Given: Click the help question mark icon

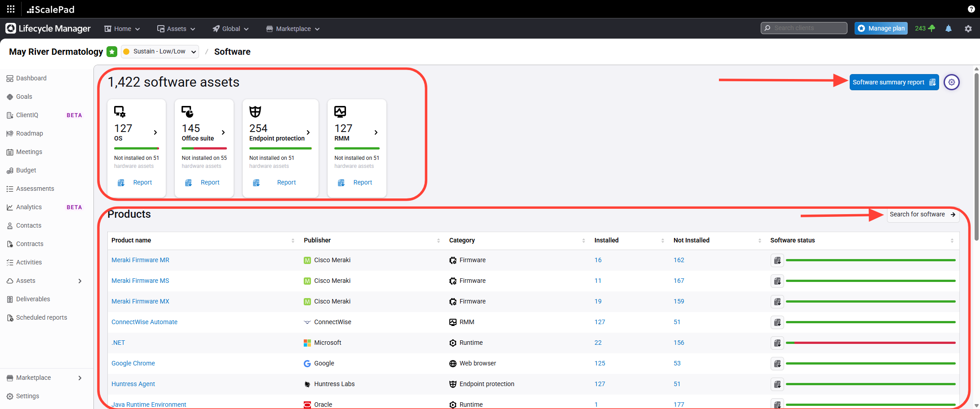Looking at the screenshot, I should [x=971, y=9].
